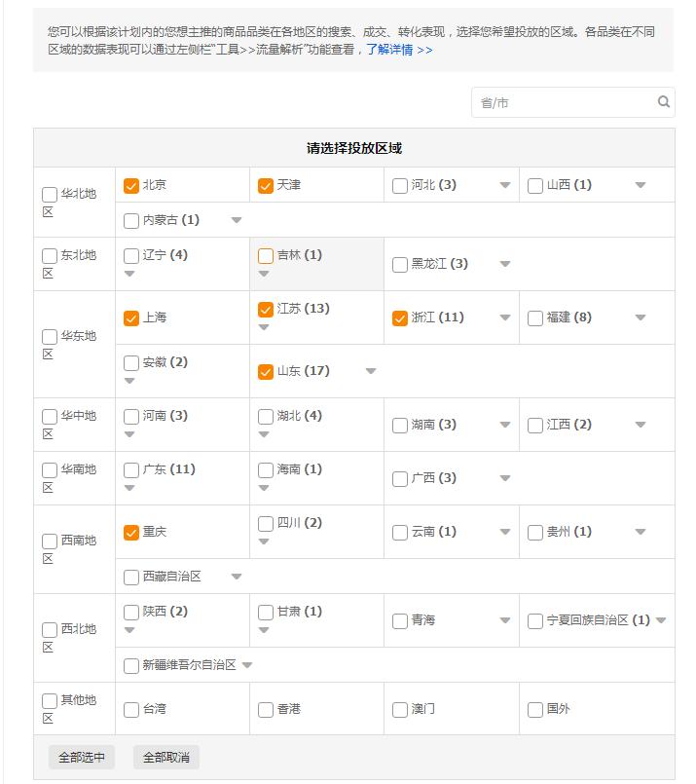Check the 台湾 checkbox

[130, 710]
